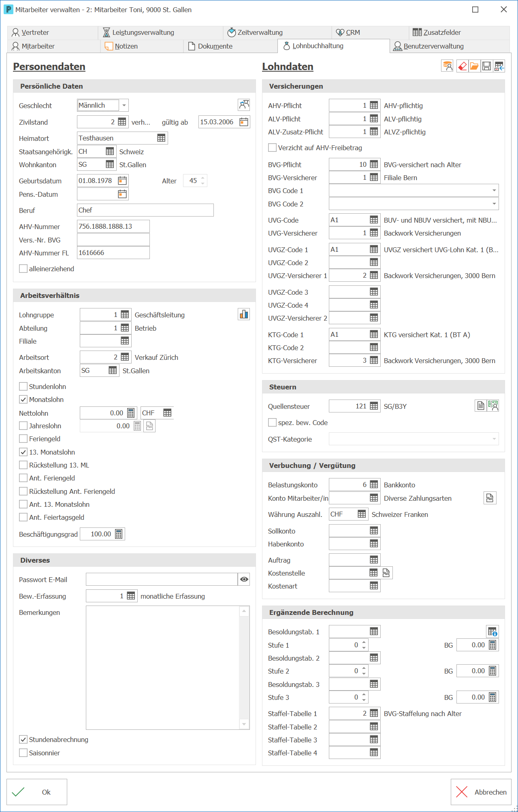The image size is (518, 812).
Task: Click the orange open-folder icon beside Lohndaten
Action: click(x=474, y=66)
